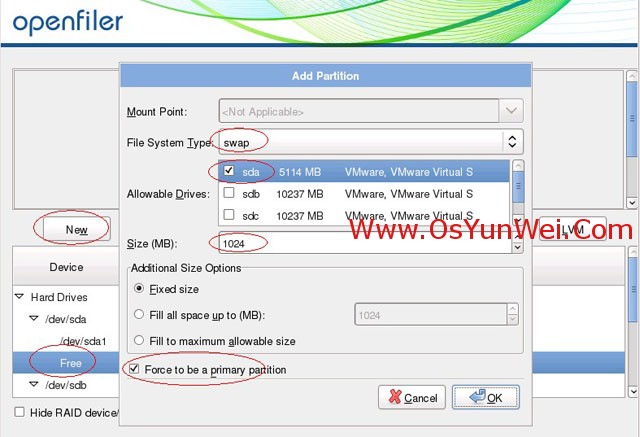Click the Allowable Drives scrollbar thumb
Image resolution: width=640 pixels, height=437 pixels.
tap(518, 186)
